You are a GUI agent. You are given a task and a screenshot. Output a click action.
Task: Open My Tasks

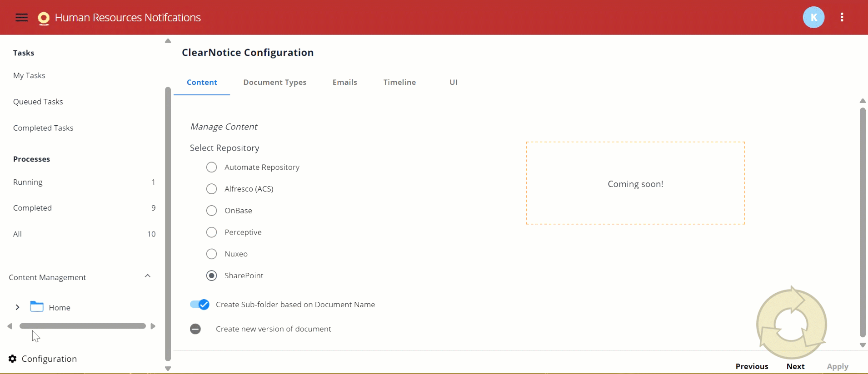tap(29, 75)
